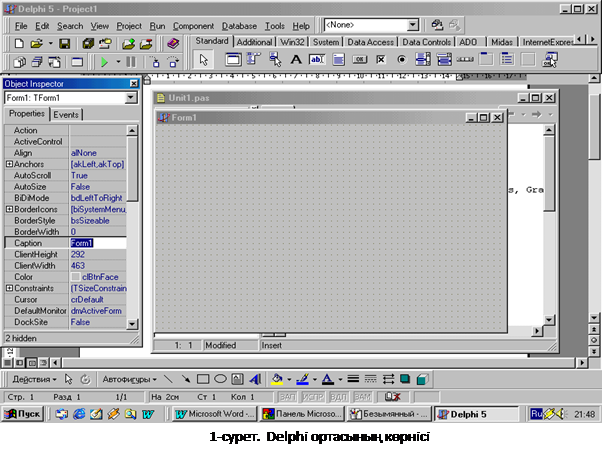Select the Frames component icon
The height and width of the screenshot is (455, 602).
(x=233, y=60)
